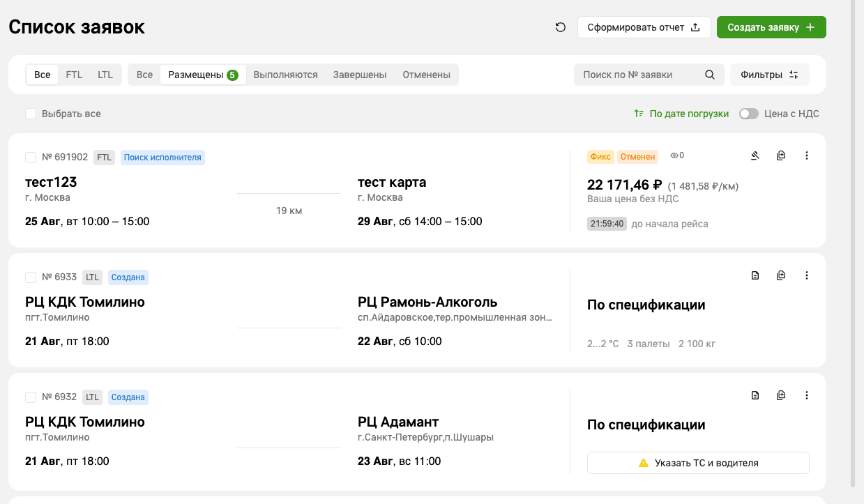This screenshot has width=864, height=504.
Task: Select the checkbox for request № 6933
Action: (31, 277)
